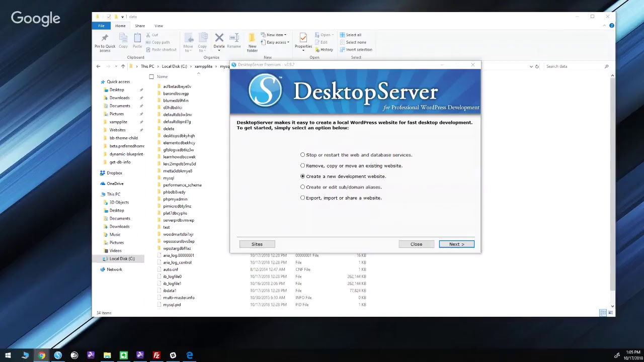Click 'xampplite' in the address breadcrumb
The height and width of the screenshot is (362, 644).
[x=204, y=66]
